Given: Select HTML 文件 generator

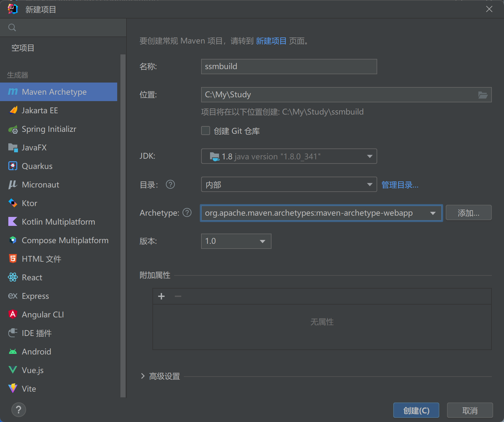Looking at the screenshot, I should 59,259.
